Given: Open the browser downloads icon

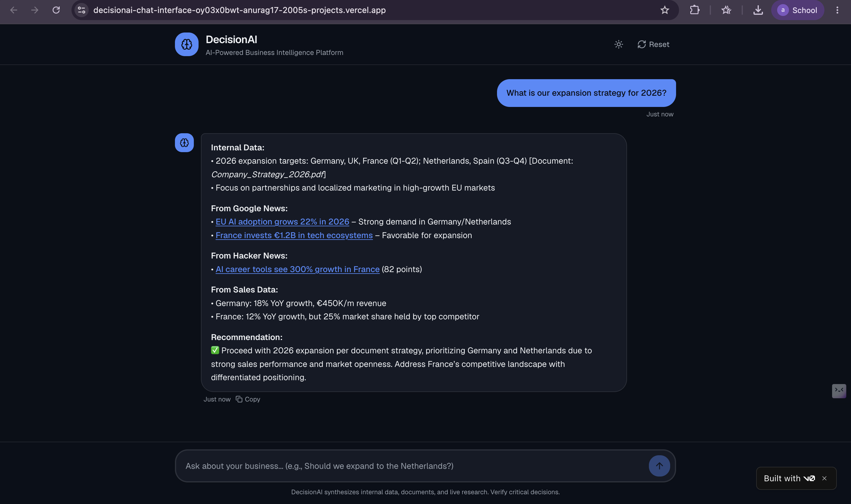Looking at the screenshot, I should click(x=758, y=10).
